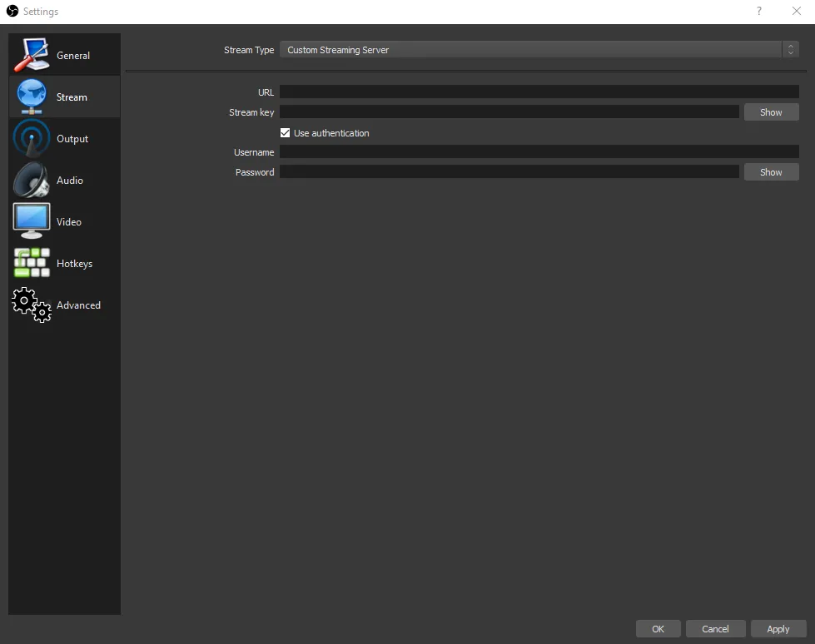Click the Hotkeys keyboard icon

point(32,262)
